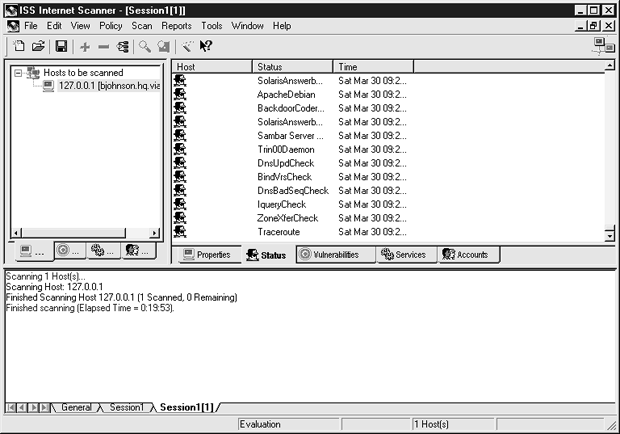Screen dimensions: 620x434
Task: Click the context help arrow icon
Action: coord(206,46)
